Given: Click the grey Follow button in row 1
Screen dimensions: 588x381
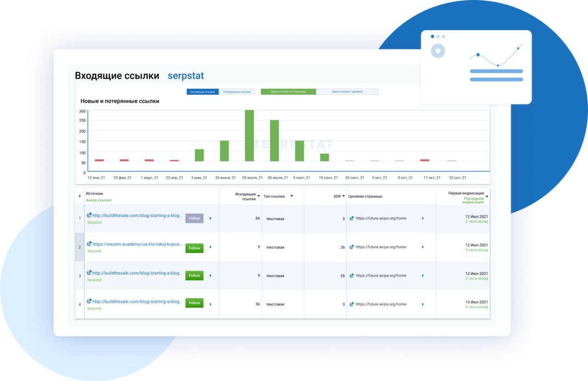Looking at the screenshot, I should point(194,219).
